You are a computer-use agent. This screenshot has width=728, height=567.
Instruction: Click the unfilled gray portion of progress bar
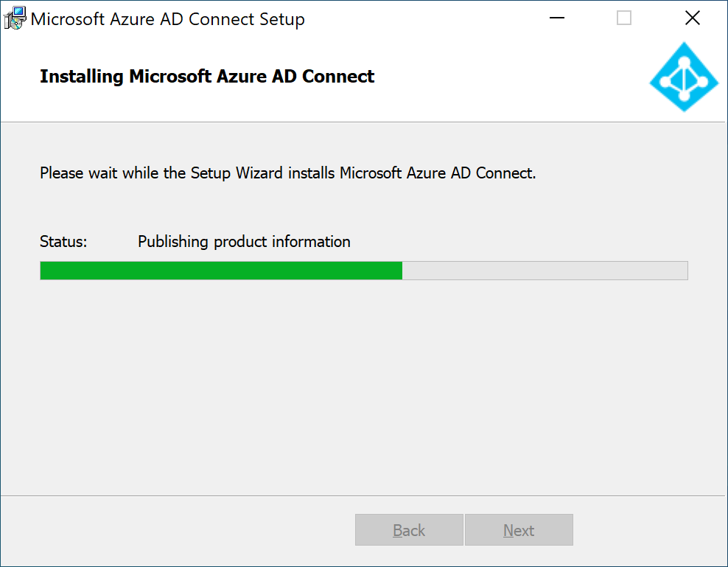click(x=545, y=271)
